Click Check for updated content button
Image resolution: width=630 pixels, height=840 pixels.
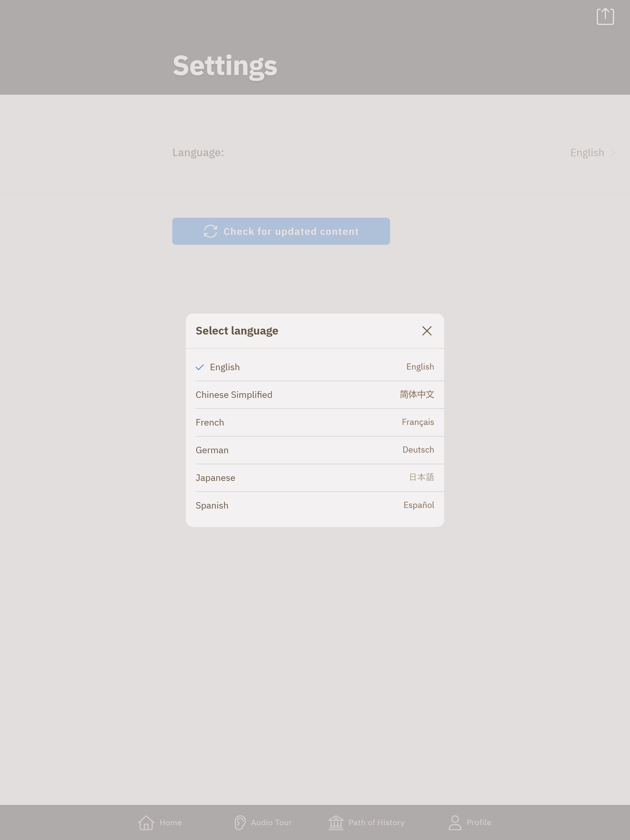point(281,231)
